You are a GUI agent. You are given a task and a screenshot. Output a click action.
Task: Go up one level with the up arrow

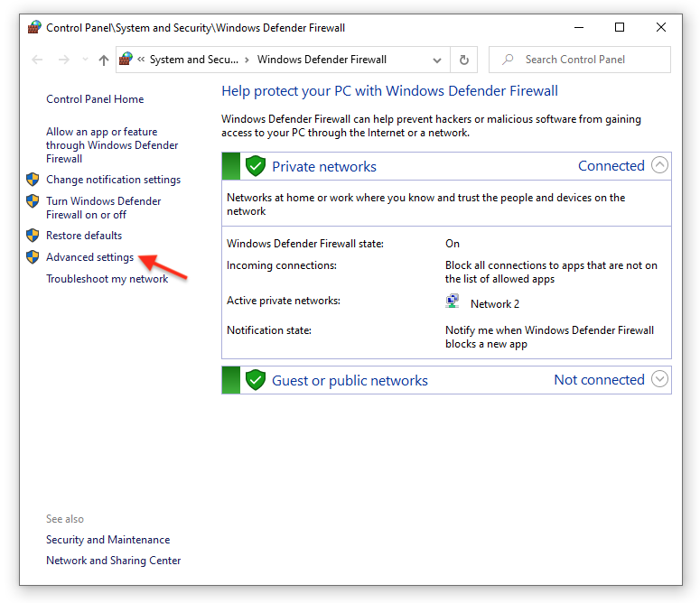click(x=104, y=60)
